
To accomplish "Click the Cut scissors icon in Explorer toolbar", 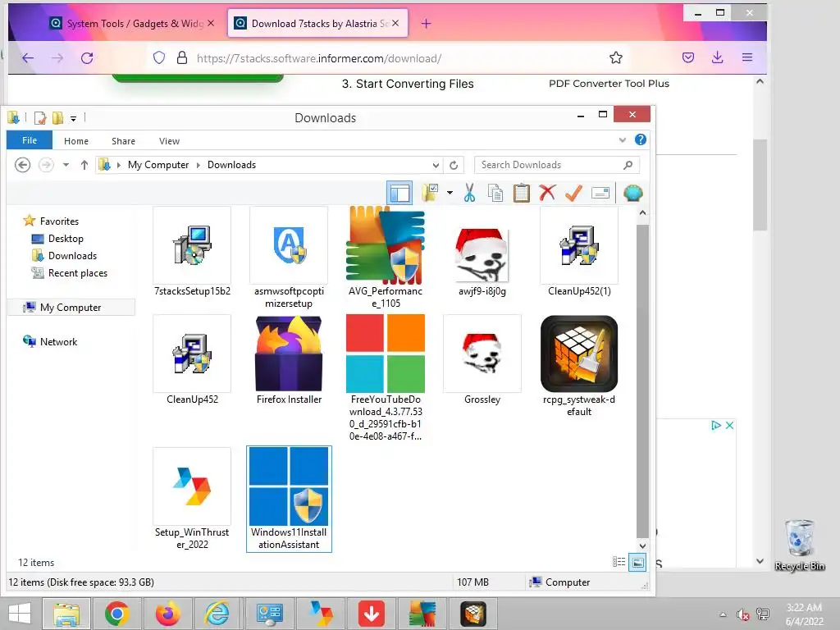I will point(469,193).
